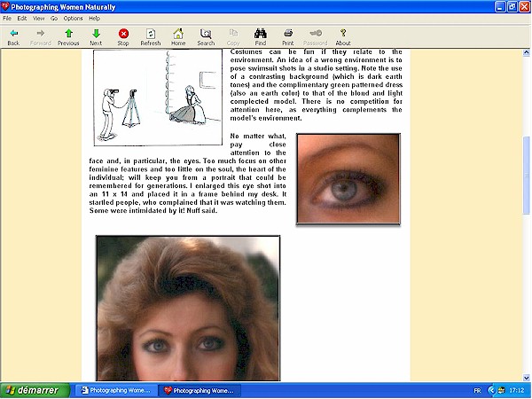Open the Search toolbar icon
The height and width of the screenshot is (399, 532).
click(206, 34)
